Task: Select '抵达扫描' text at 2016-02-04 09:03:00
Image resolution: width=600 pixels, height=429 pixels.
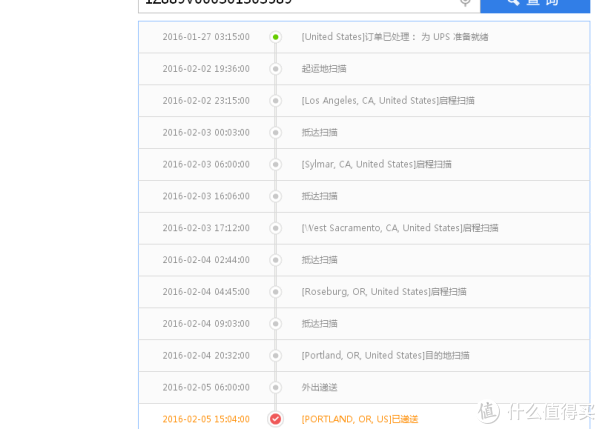Action: coord(319,324)
